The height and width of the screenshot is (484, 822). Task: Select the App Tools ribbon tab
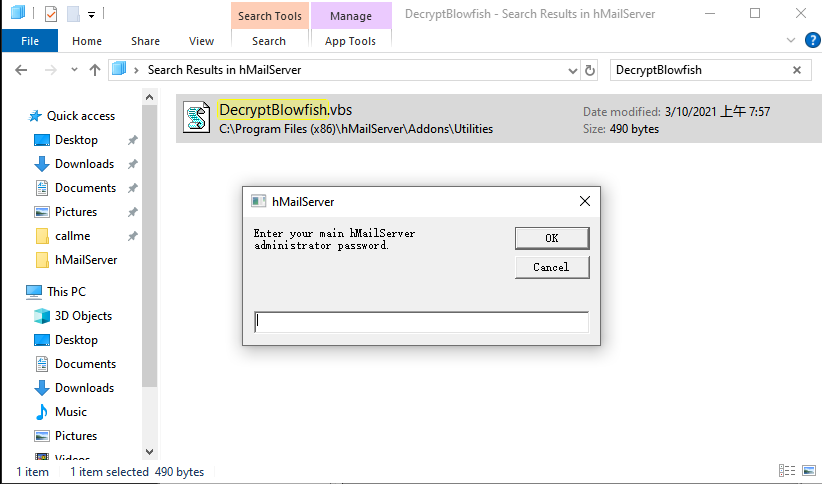[x=350, y=41]
